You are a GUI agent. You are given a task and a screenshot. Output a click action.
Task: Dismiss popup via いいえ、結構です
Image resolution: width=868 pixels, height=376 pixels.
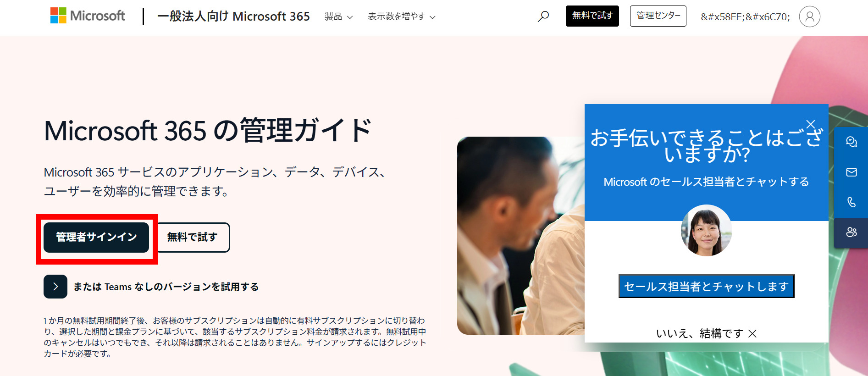click(x=706, y=333)
